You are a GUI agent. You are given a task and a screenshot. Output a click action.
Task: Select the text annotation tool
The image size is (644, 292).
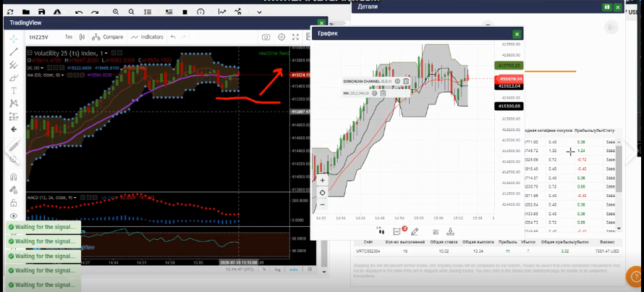[14, 91]
